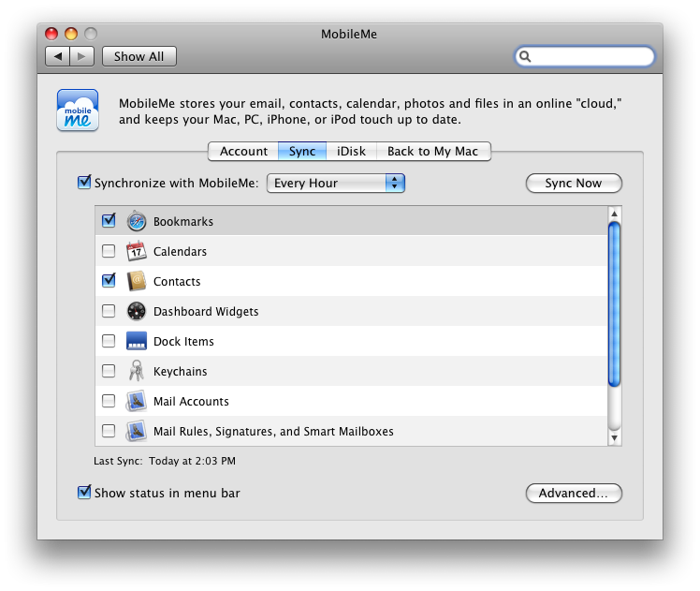Image resolution: width=700 pixels, height=591 pixels.
Task: Click the Address Book icon beside Contacts
Action: coord(136,281)
